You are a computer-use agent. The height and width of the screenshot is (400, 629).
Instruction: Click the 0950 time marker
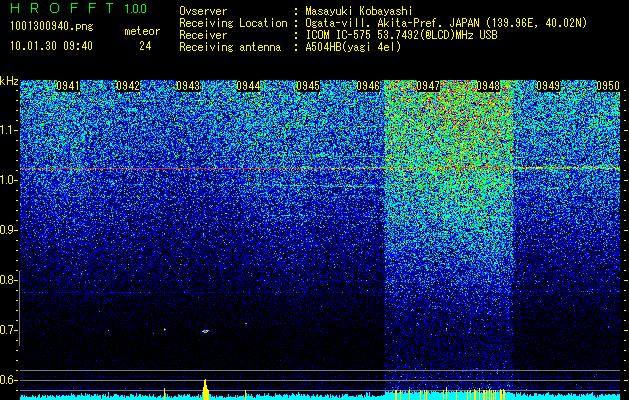pos(608,86)
